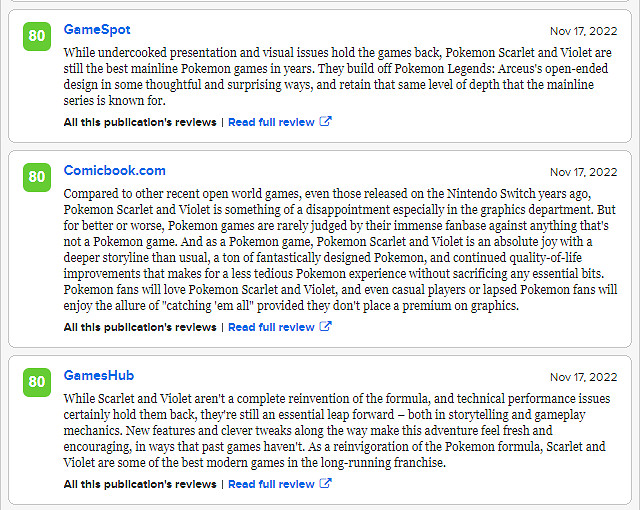Click external link icon in GamesHub review
This screenshot has height=510, width=640.
point(326,484)
